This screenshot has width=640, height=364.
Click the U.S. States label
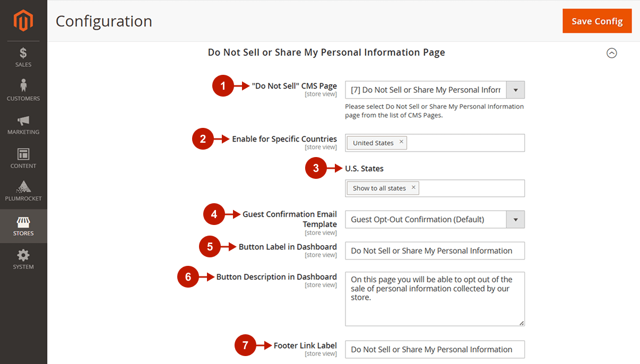pyautogui.click(x=364, y=169)
